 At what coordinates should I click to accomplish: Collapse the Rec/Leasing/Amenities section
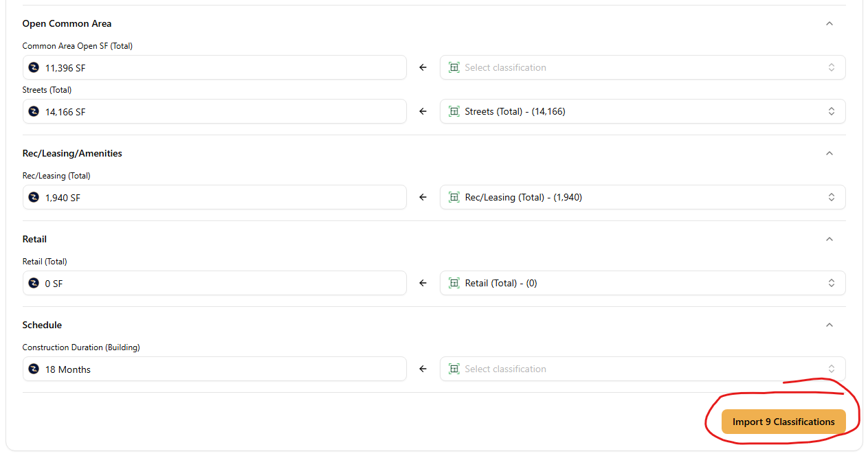tap(829, 153)
